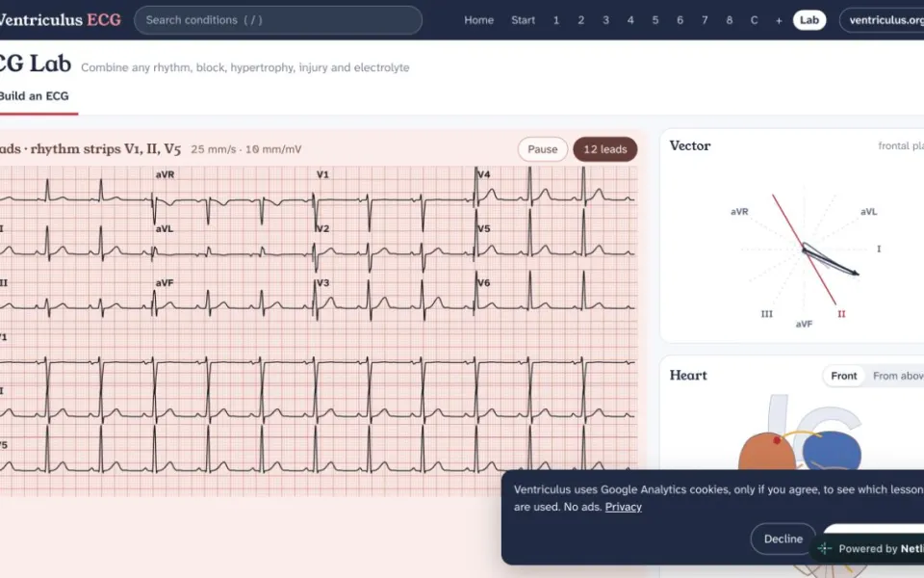The image size is (924, 578).
Task: Open the Privacy link in cookie banner
Action: (623, 507)
